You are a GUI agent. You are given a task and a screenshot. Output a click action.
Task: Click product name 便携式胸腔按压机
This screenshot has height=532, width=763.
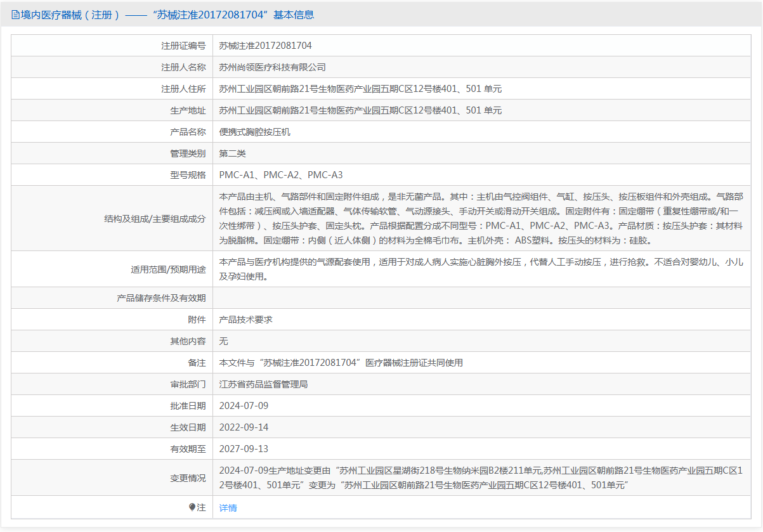(x=254, y=132)
